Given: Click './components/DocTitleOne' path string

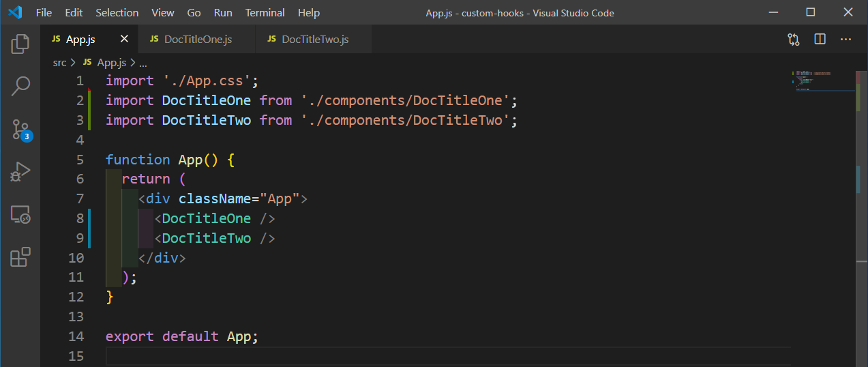Looking at the screenshot, I should [x=406, y=100].
